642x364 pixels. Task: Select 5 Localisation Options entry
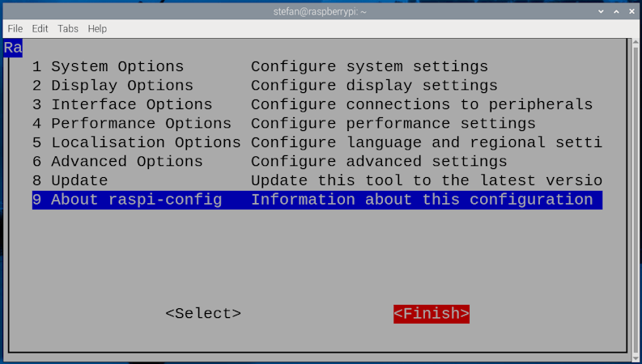(317, 142)
